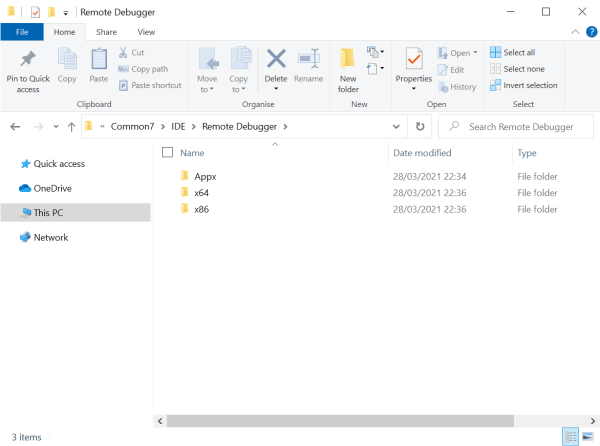Open the Properties checkmark icon

point(414,59)
